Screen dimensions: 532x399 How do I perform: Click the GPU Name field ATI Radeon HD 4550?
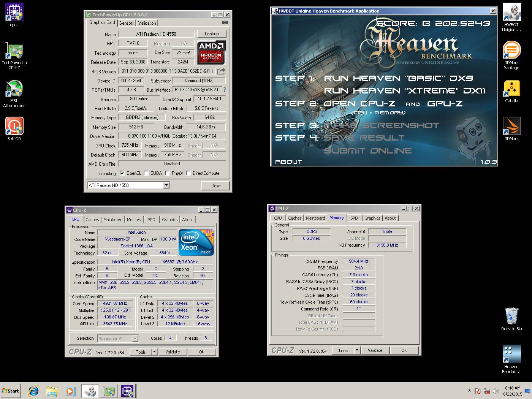click(156, 34)
